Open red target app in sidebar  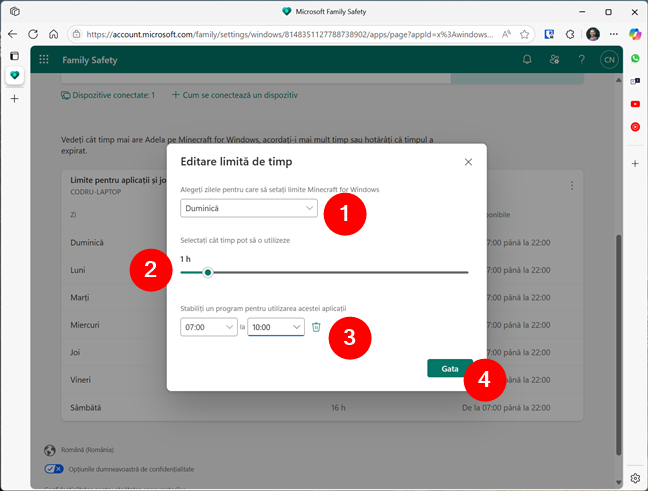pyautogui.click(x=635, y=126)
